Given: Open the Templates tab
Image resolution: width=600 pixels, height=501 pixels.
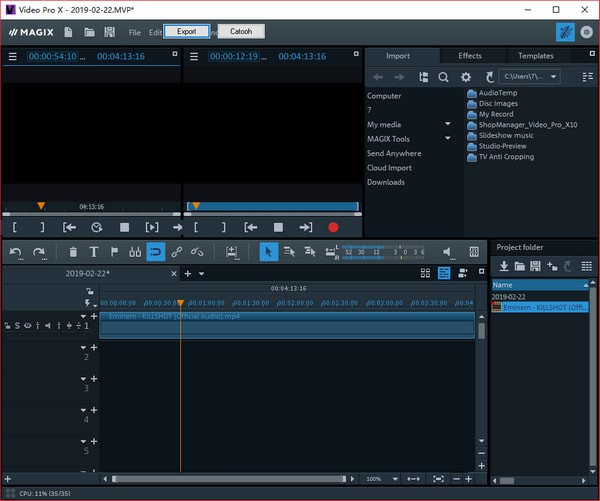Looking at the screenshot, I should click(x=535, y=56).
